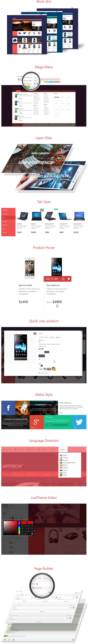Click Add to cart in quick view
The image size is (88, 644).
pos(42,356)
